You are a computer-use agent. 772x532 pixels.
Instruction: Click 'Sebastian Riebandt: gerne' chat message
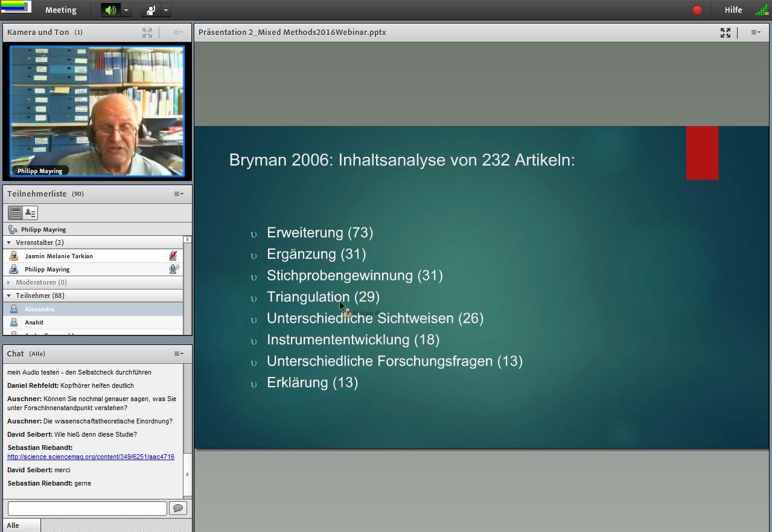[49, 484]
